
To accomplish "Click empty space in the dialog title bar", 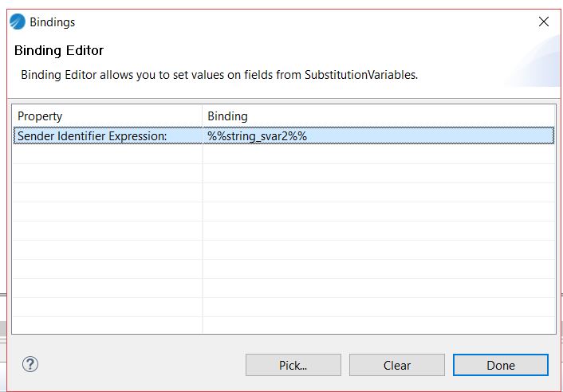I will click(303, 22).
